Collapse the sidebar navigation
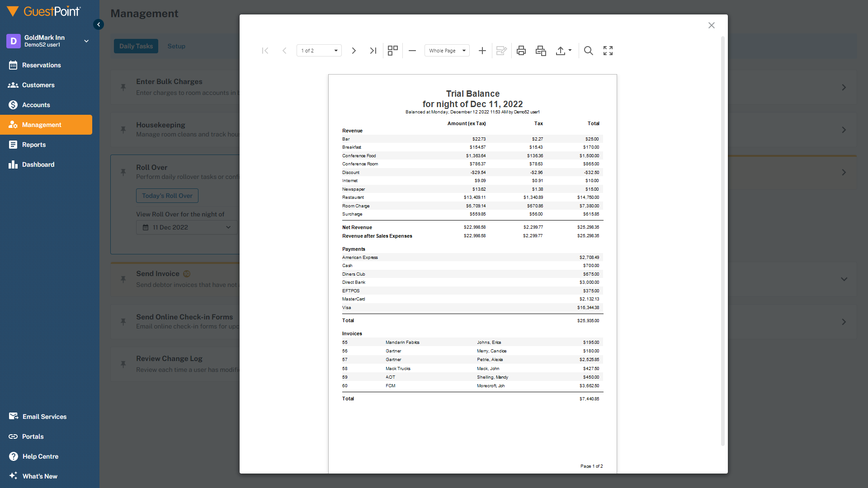 click(99, 24)
